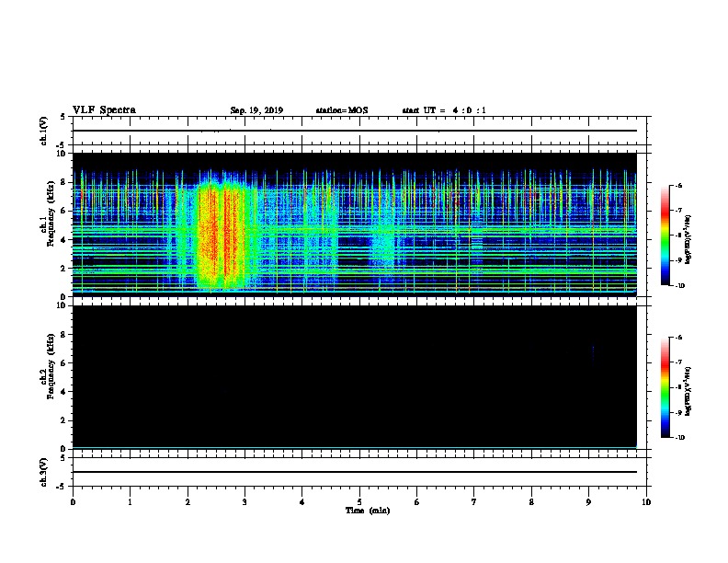Click the log(PSD) label beside ch.1 color bar

coord(688,240)
